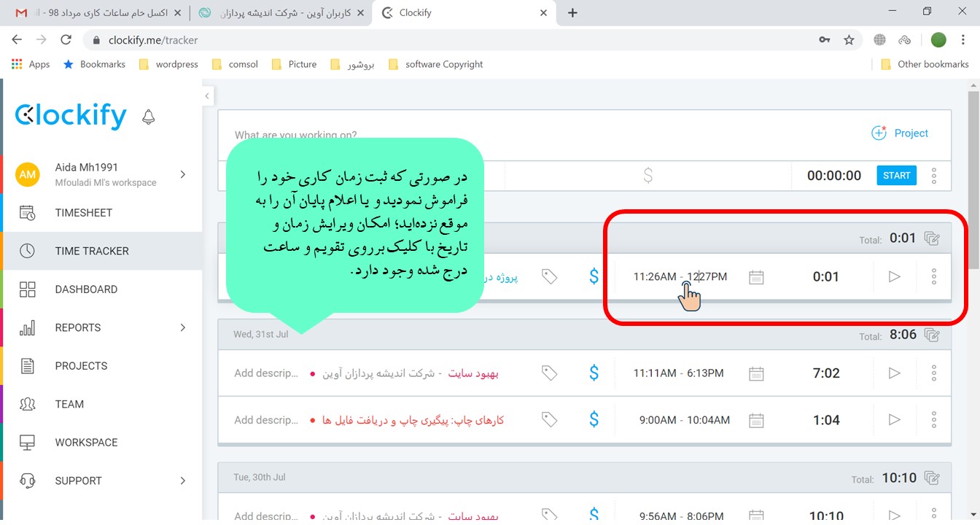
Task: Expand Aida Mh1991 workspace switcher chevron
Action: (183, 174)
